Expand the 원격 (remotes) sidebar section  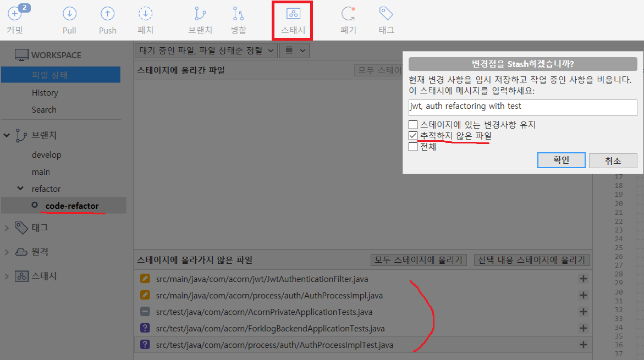(x=7, y=252)
